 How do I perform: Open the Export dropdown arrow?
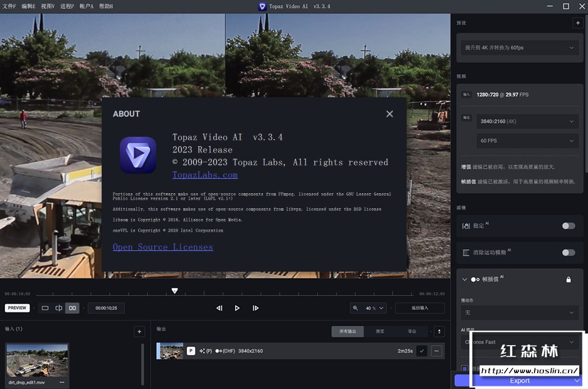577,381
